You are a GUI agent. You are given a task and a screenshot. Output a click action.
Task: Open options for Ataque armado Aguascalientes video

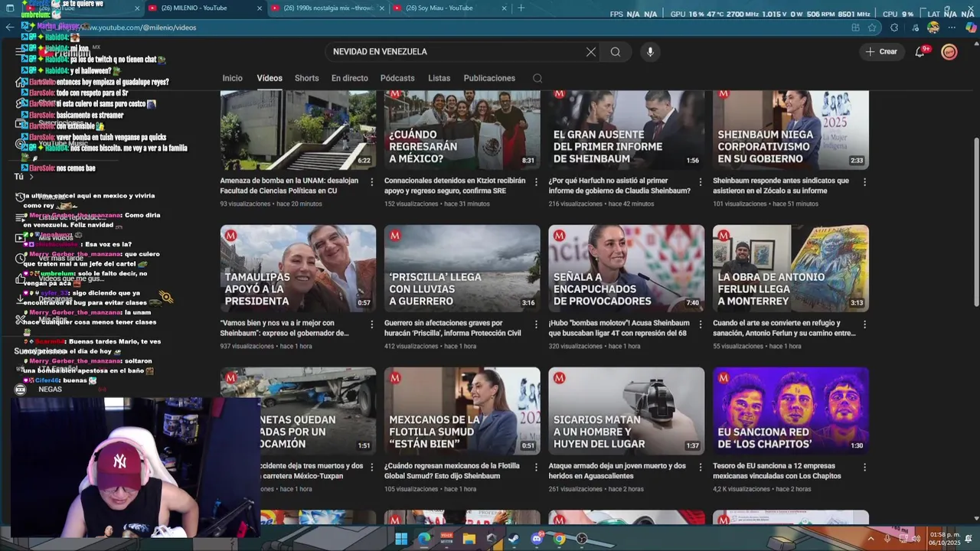pyautogui.click(x=701, y=467)
